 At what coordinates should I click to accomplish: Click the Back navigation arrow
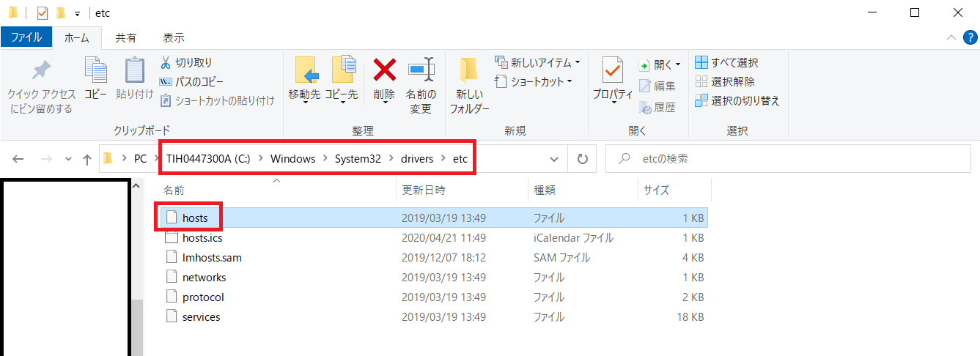click(19, 159)
